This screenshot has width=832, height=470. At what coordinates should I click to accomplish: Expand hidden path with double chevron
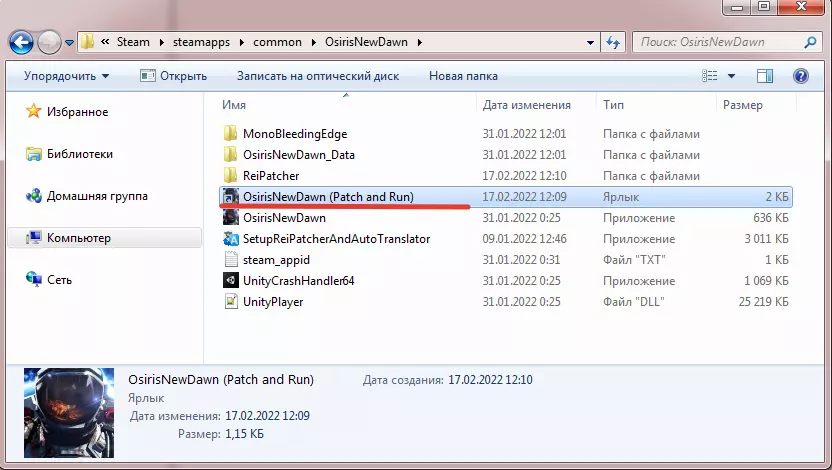(x=105, y=42)
